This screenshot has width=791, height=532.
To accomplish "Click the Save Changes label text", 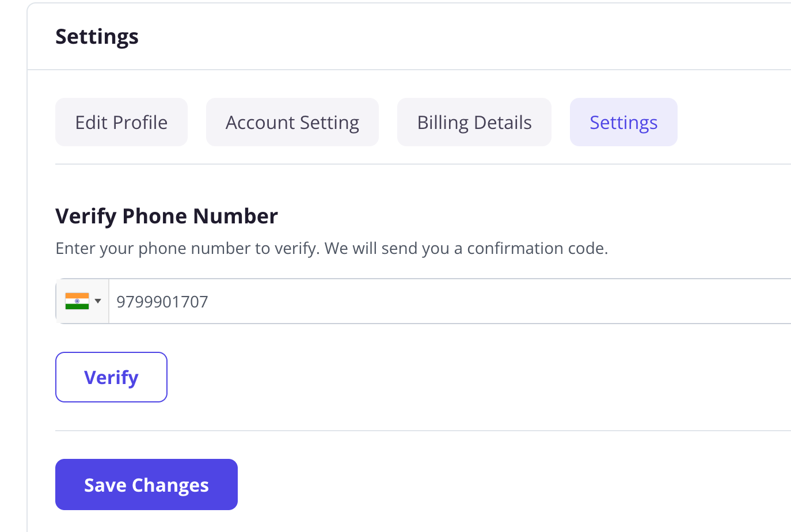I will click(146, 485).
